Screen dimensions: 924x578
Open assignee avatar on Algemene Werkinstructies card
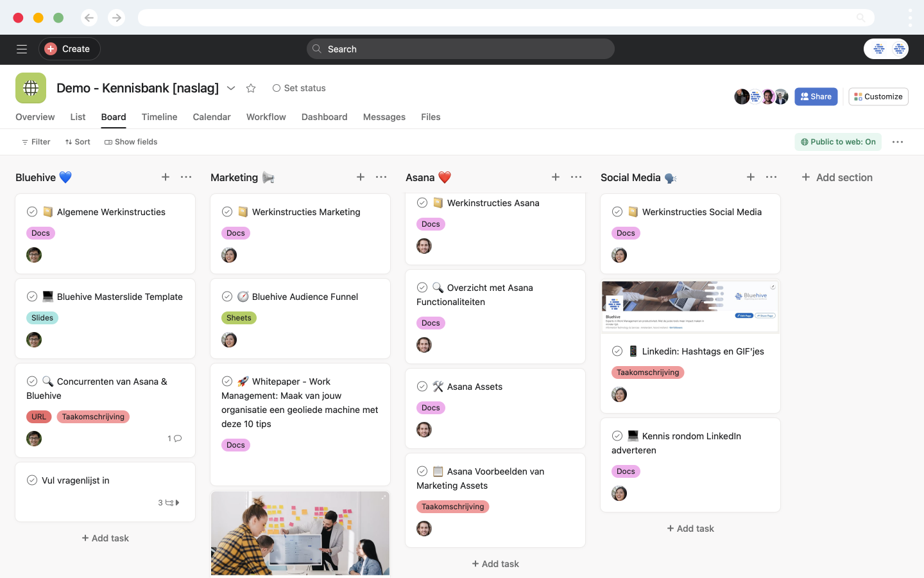pos(34,255)
